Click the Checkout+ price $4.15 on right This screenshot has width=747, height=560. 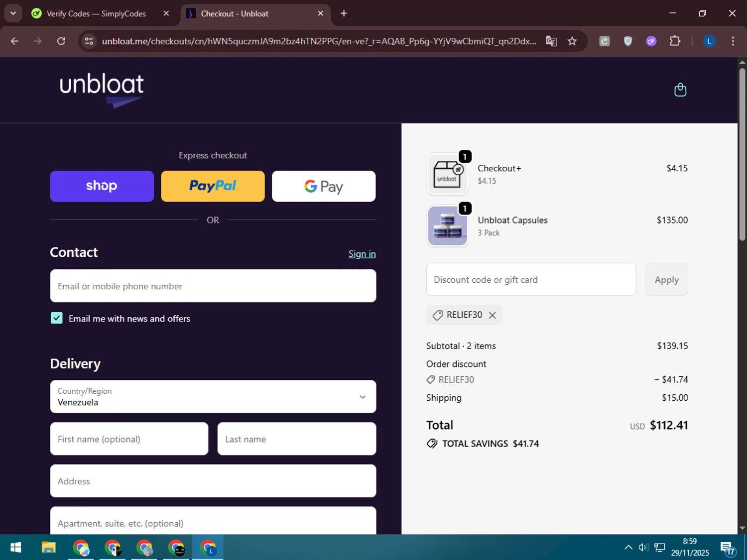pos(677,168)
